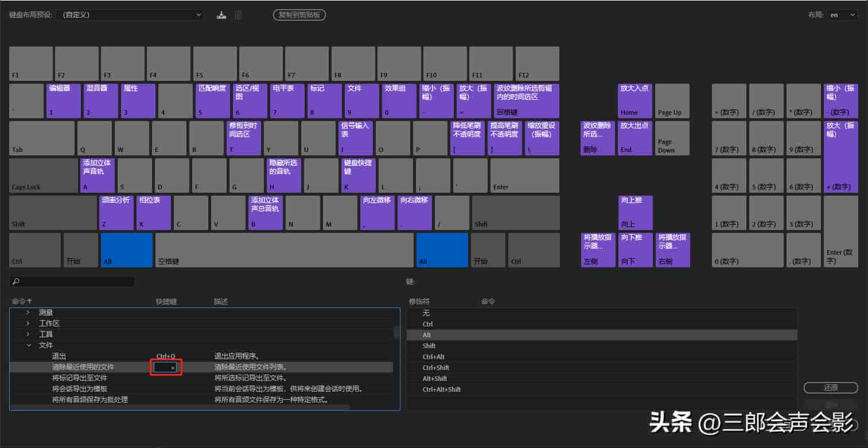868x448 pixels.
Task: Open the 布局 en language dropdown
Action: pyautogui.click(x=843, y=15)
